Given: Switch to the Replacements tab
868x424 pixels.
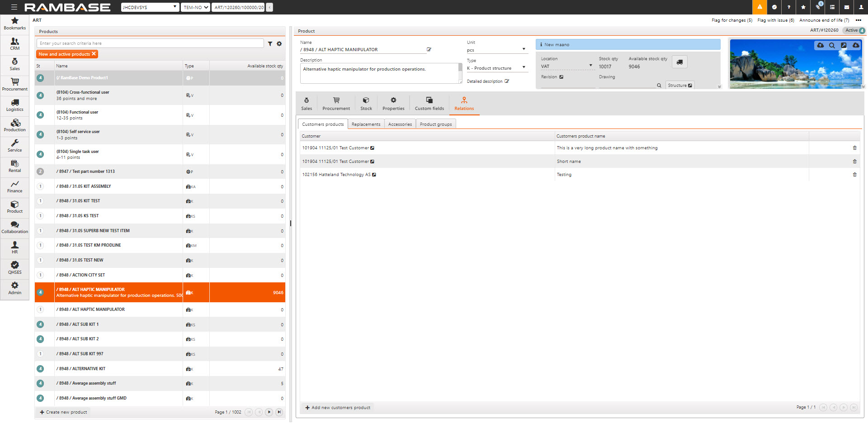Looking at the screenshot, I should (x=366, y=124).
